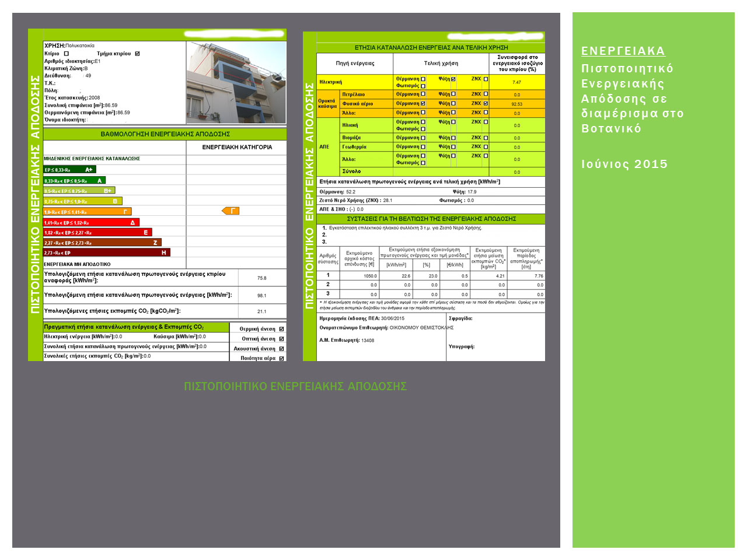Click the inspector name ΟΙΚΟΝΟΜΟΥ ΘΕΜΙΣΤΟΚΛΗΣ

(421, 328)
